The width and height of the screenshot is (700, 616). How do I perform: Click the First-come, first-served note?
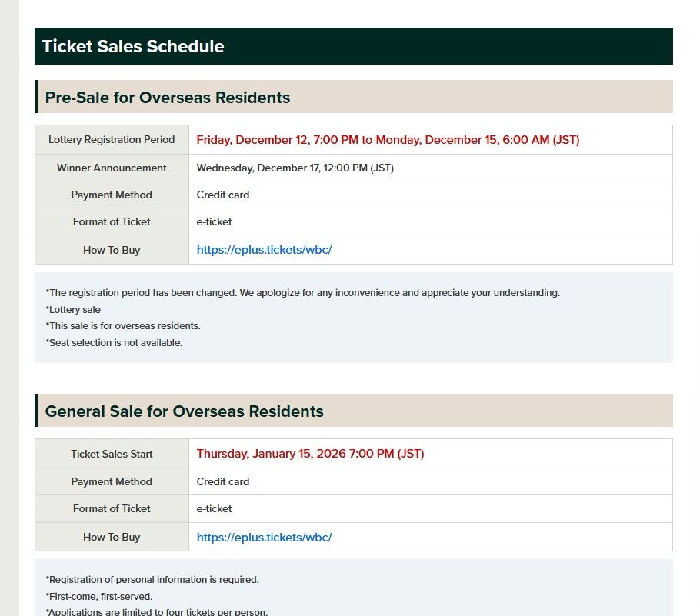100,597
